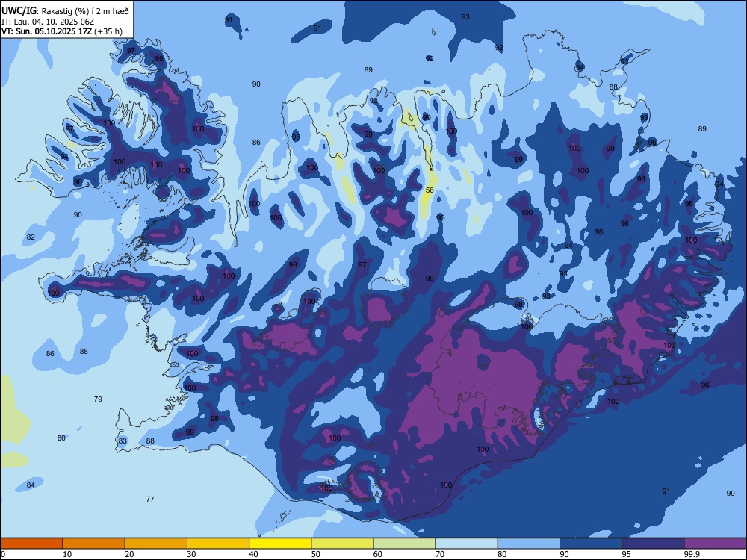Click the 84 humidity value on the map
The image size is (747, 560).
point(31,485)
